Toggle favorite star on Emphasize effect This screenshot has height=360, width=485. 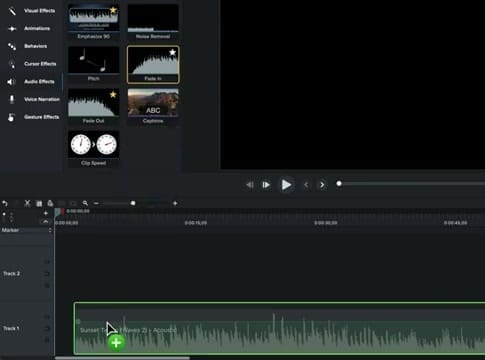click(113, 10)
